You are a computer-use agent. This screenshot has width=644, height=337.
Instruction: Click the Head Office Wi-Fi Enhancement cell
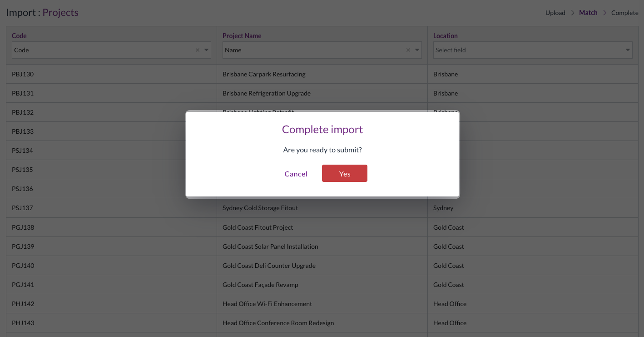tap(267, 304)
